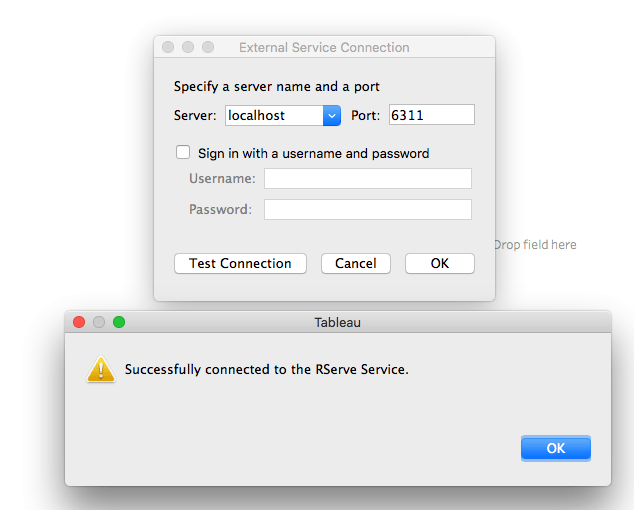Expand the Server dropdown arrow
Viewport: 634px width, 510px height.
(x=332, y=116)
